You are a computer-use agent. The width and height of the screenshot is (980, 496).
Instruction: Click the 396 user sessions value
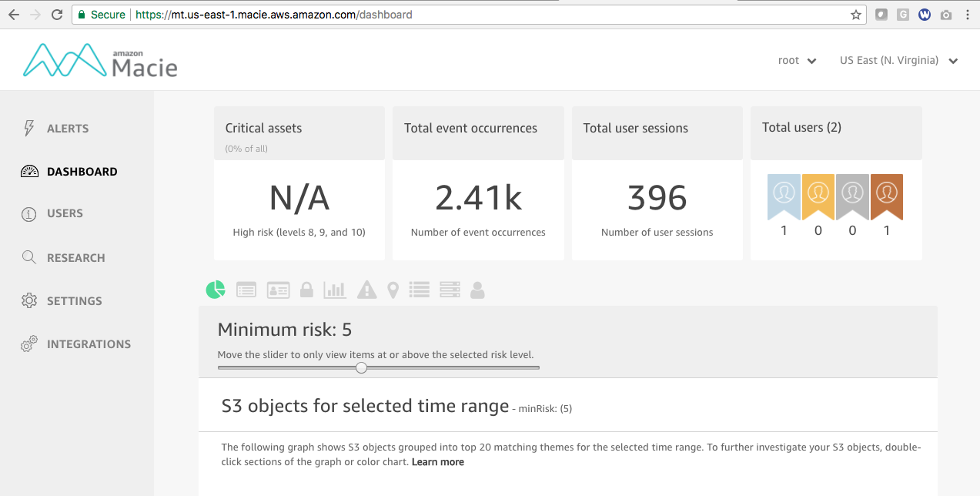(657, 199)
